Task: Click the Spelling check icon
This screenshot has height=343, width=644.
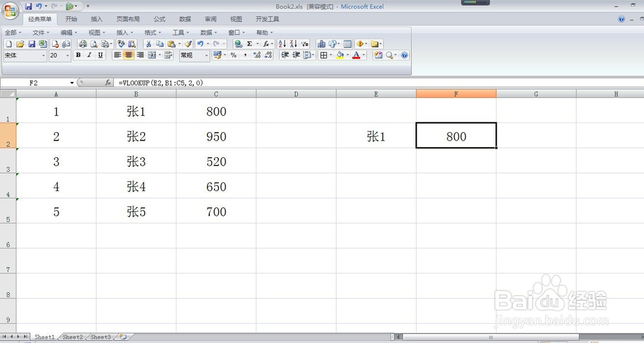Action: pos(121,44)
